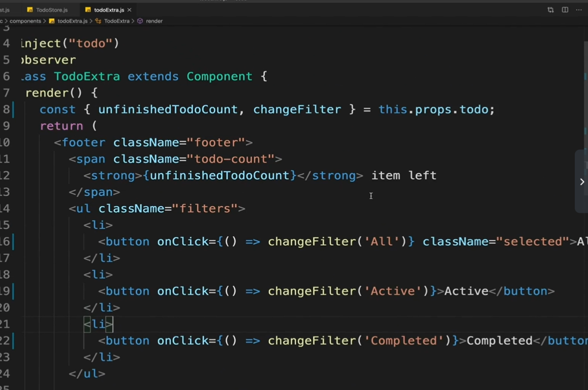Click line number 9 in the gutter

[x=6, y=125]
